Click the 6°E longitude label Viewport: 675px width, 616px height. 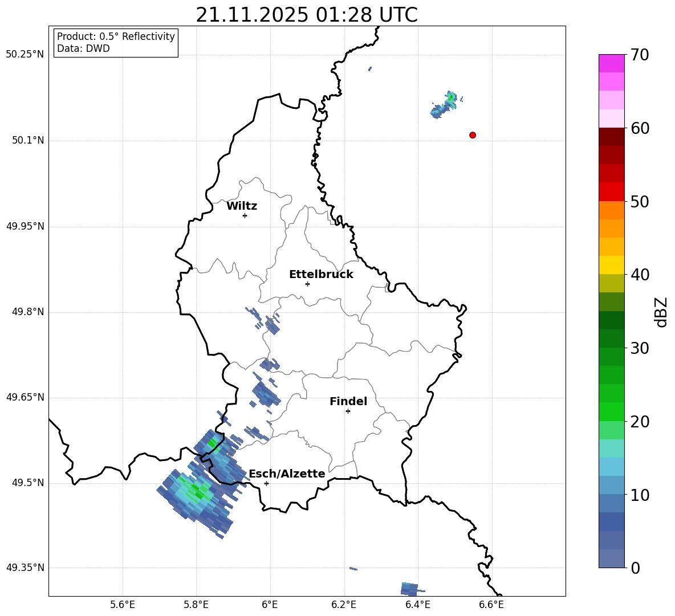[270, 605]
